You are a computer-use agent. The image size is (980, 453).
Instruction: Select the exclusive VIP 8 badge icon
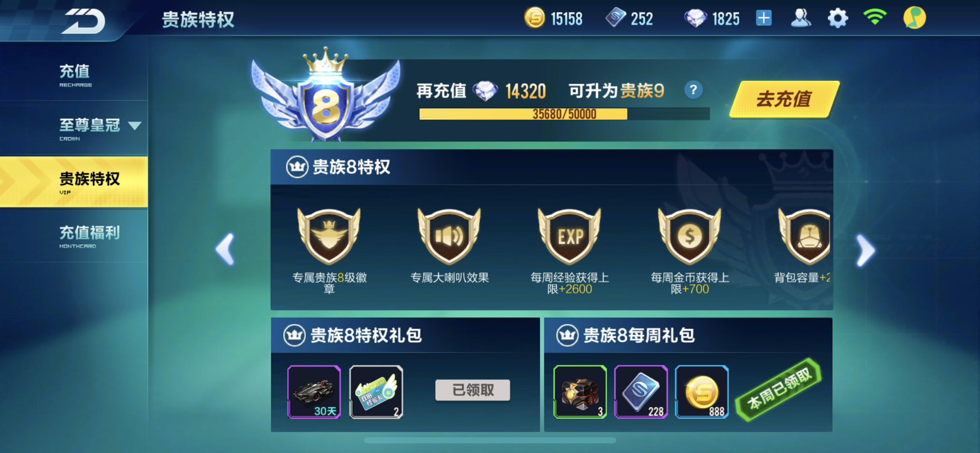pyautogui.click(x=329, y=236)
